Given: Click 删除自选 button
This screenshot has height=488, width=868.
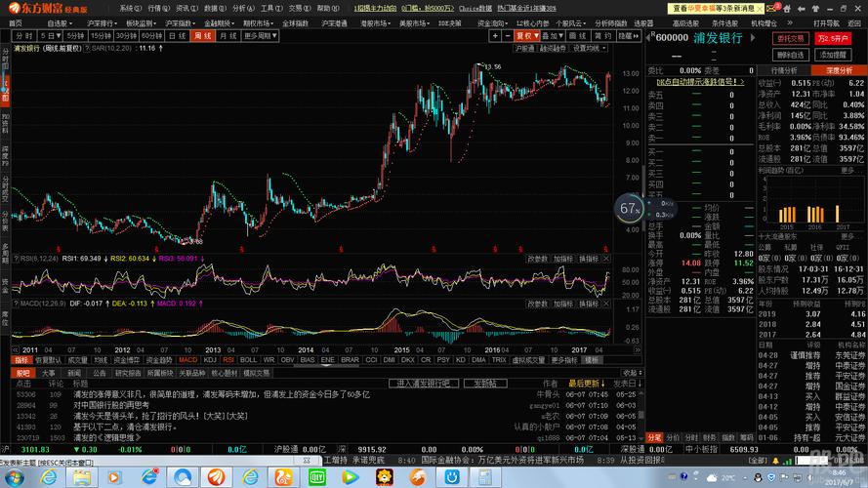Looking at the screenshot, I should coord(791,55).
